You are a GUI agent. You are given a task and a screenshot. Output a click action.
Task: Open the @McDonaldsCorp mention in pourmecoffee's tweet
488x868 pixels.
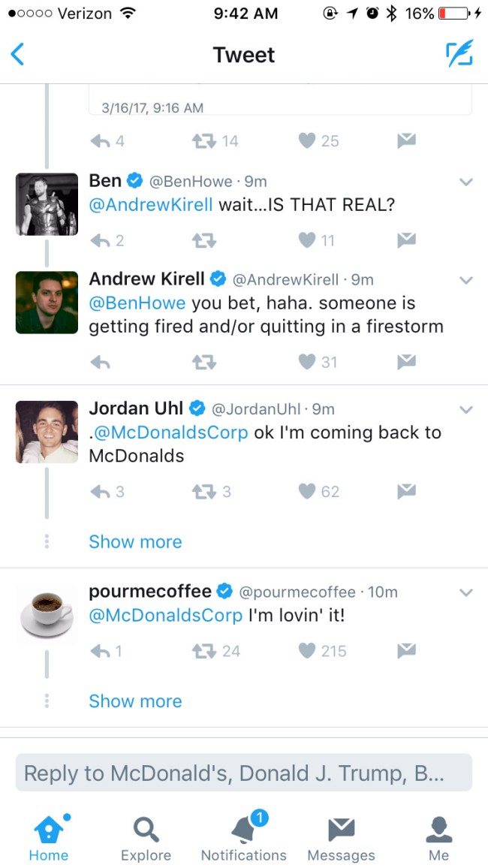(165, 616)
